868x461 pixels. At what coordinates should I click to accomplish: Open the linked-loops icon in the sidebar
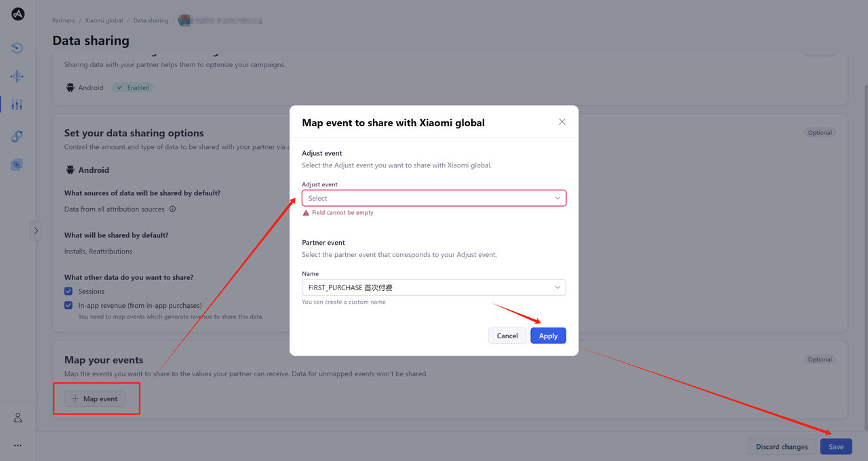pyautogui.click(x=17, y=136)
